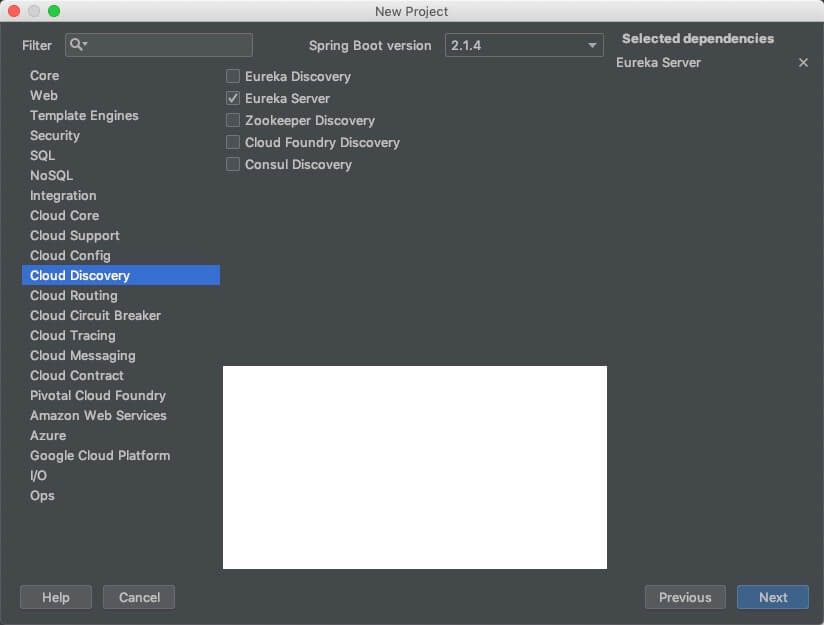This screenshot has height=625, width=824.
Task: Remove Eureka Server from selected dependencies
Action: [803, 63]
